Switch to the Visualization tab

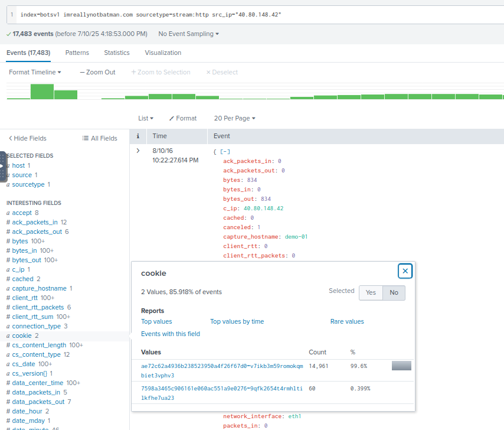[x=163, y=53]
